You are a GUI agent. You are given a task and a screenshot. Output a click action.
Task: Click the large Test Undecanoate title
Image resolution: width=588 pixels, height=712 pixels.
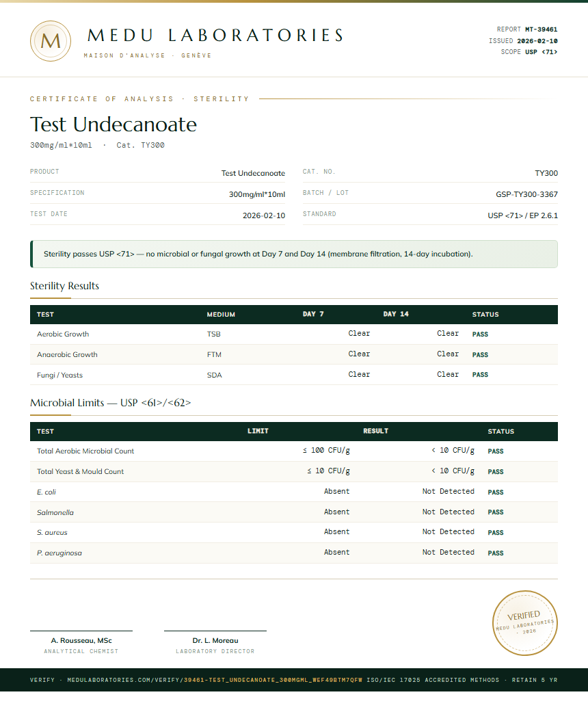coord(113,124)
